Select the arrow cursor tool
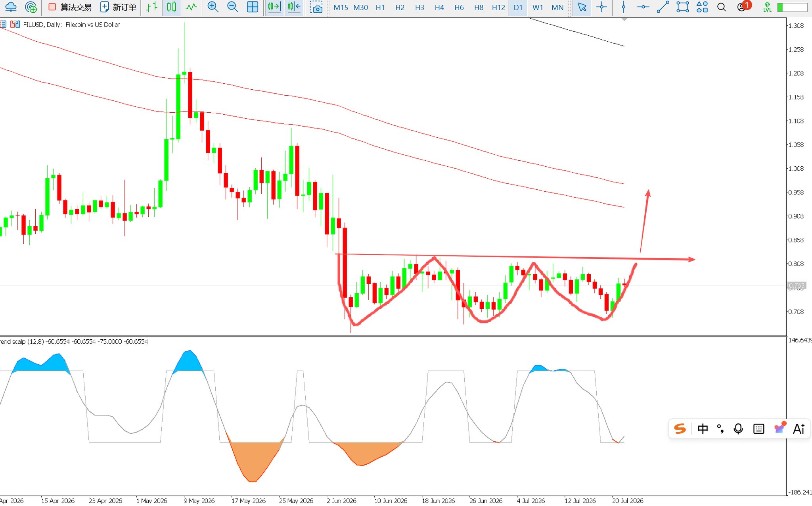The height and width of the screenshot is (506, 812). pos(582,7)
